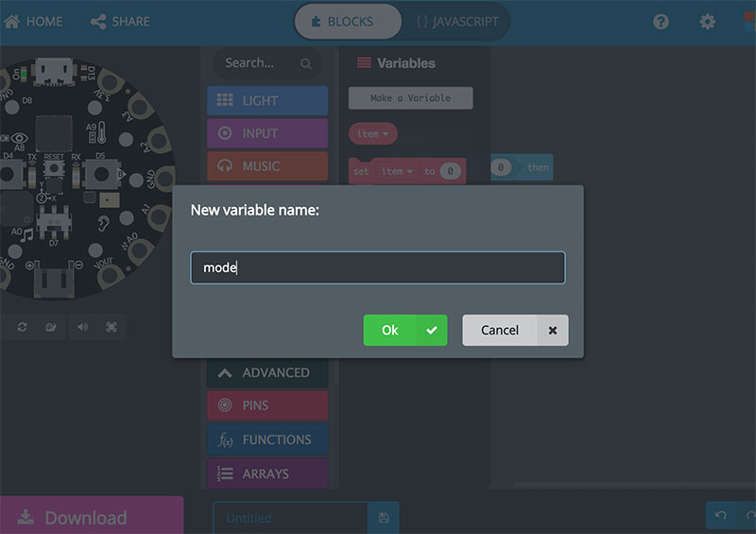Viewport: 756px width, 534px height.
Task: Switch editor to JavaScript view
Action: [457, 22]
